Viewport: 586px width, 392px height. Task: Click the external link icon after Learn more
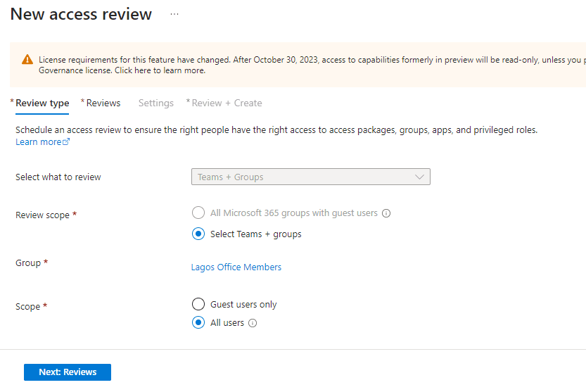coord(67,142)
